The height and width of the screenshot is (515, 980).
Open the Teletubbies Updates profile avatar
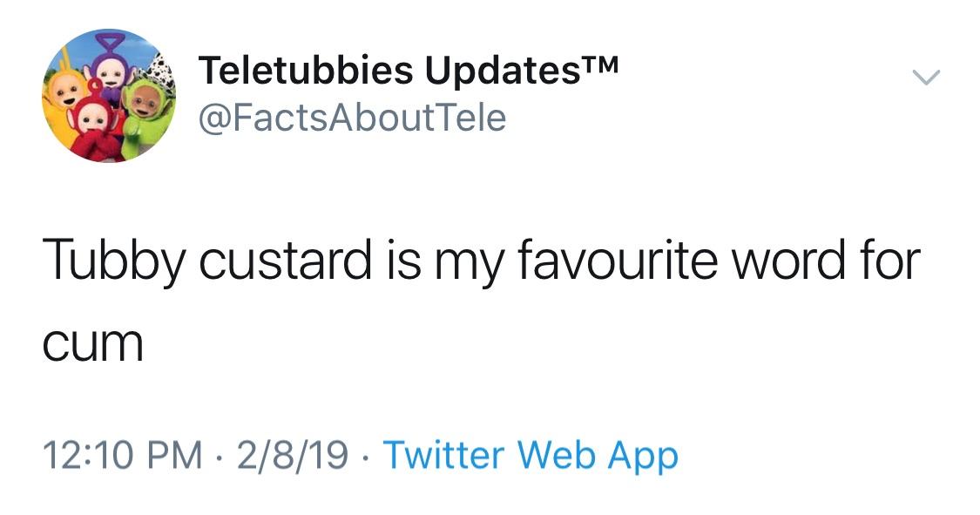(x=109, y=96)
